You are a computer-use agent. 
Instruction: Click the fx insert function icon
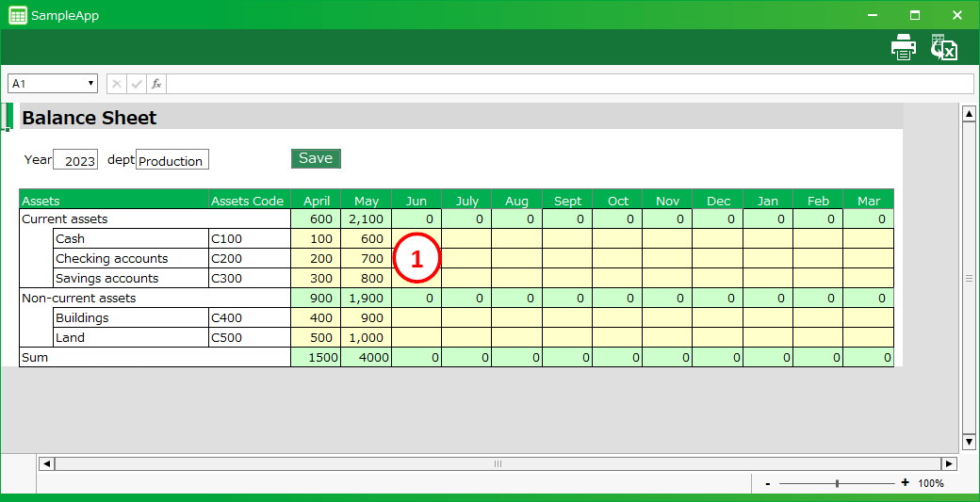click(x=156, y=84)
